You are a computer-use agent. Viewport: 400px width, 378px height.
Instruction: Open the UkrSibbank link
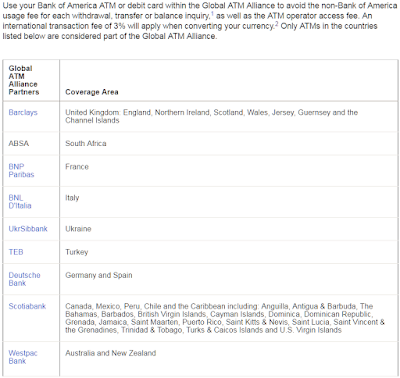[28, 229]
